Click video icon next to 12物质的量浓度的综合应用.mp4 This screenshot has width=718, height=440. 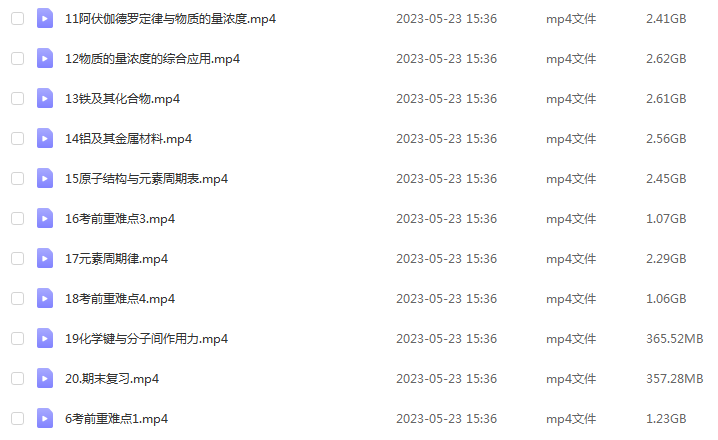coord(45,59)
